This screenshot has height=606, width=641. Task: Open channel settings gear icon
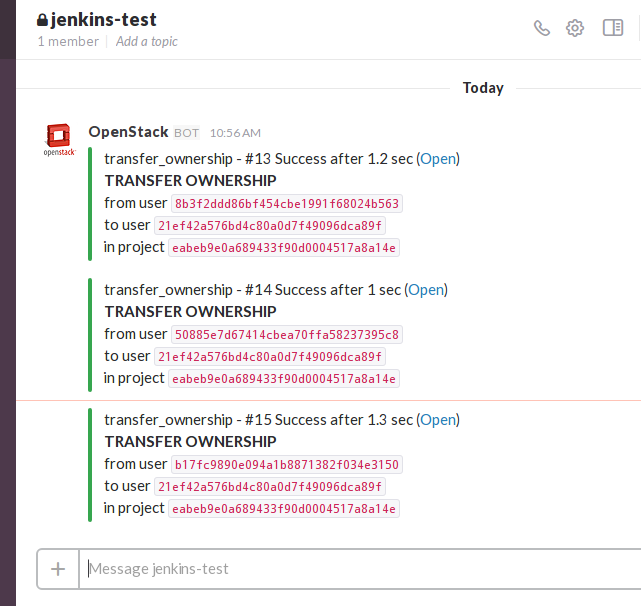(x=575, y=28)
